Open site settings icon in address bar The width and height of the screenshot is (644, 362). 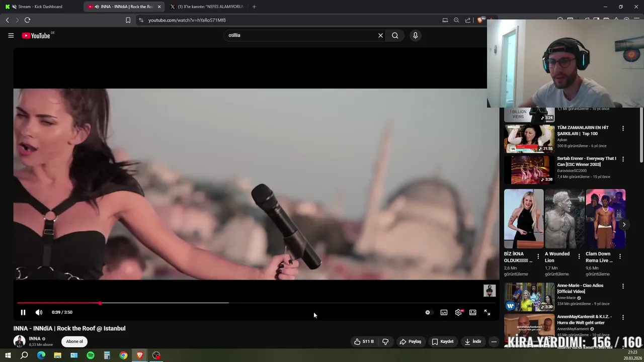[141, 20]
